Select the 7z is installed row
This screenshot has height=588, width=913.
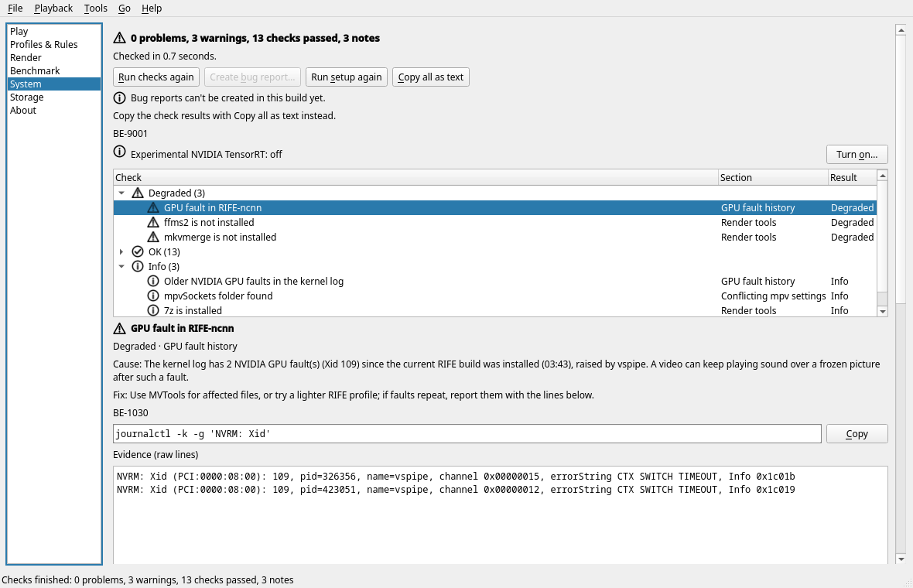[495, 310]
